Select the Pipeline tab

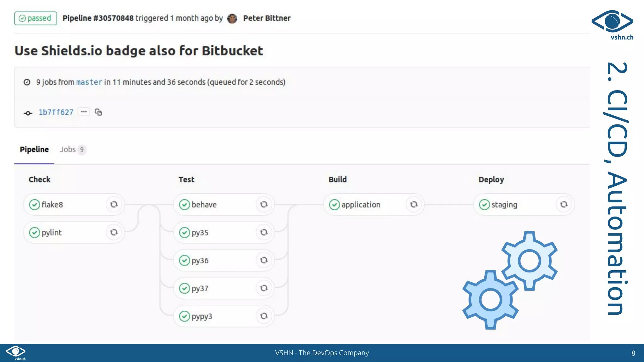pos(34,150)
